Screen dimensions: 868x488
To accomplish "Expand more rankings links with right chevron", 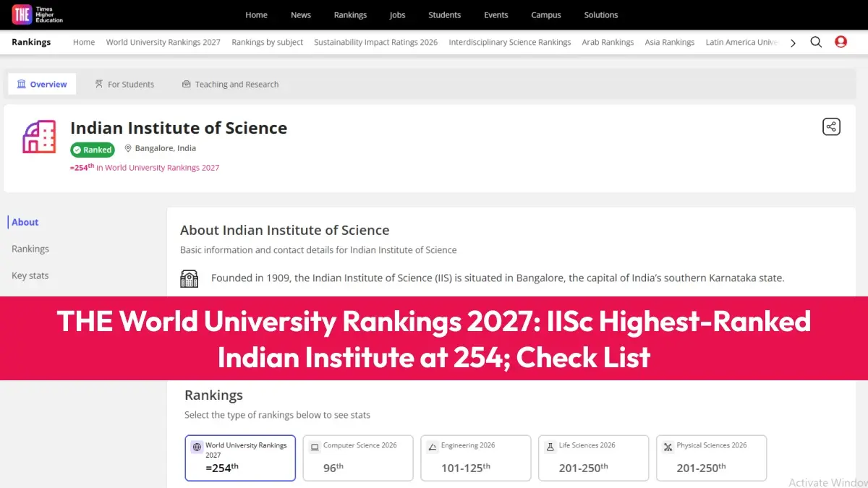I will click(793, 43).
